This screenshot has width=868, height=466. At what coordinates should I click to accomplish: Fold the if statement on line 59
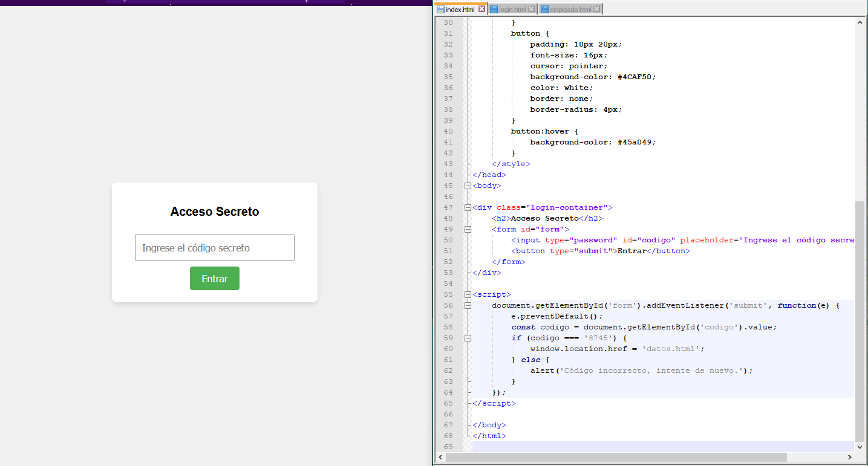(468, 338)
